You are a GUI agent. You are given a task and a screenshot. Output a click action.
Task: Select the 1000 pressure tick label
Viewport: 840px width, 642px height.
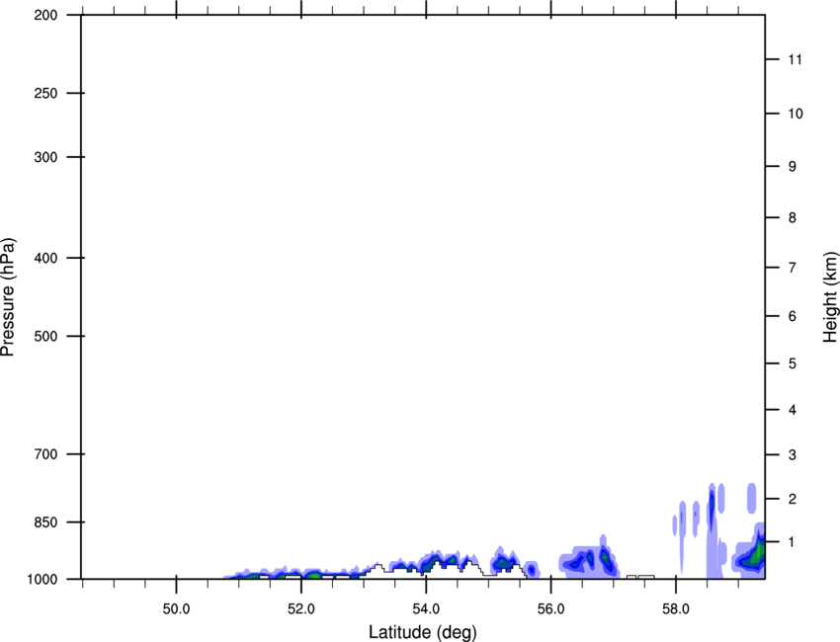(42, 579)
